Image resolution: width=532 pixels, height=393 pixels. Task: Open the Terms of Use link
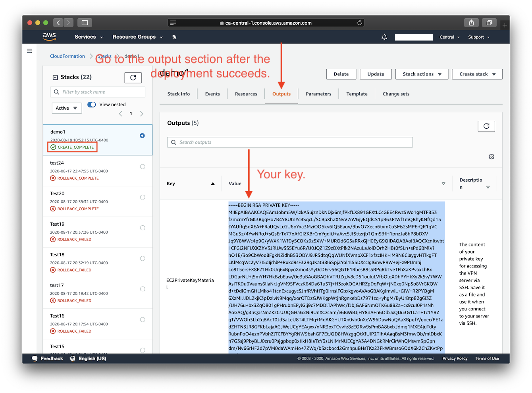[487, 358]
